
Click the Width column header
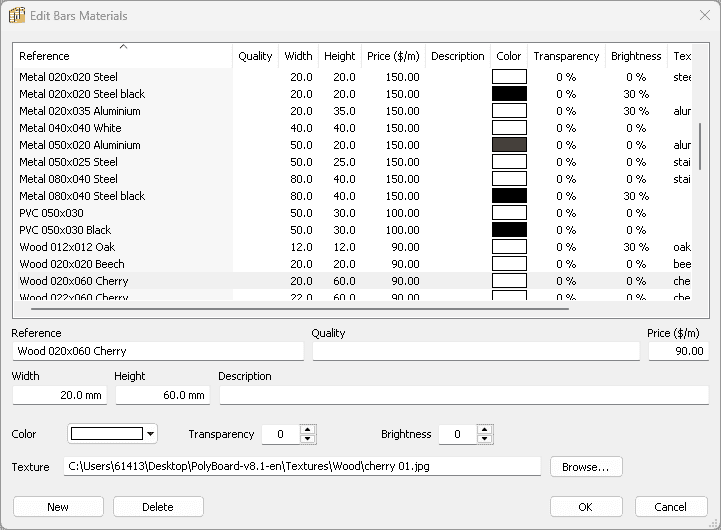click(x=298, y=56)
